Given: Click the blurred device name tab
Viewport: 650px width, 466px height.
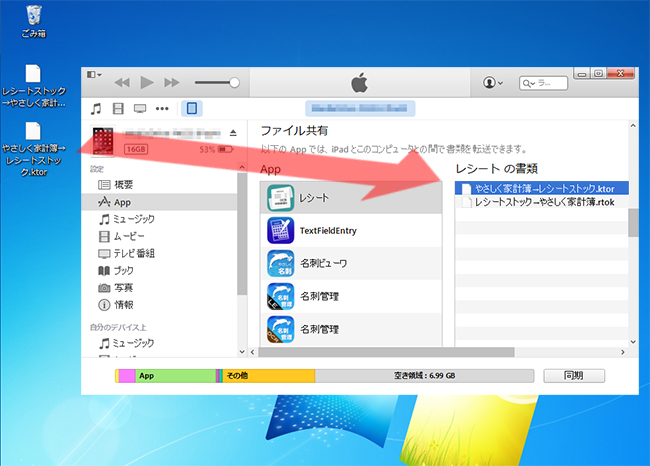Looking at the screenshot, I should (360, 108).
